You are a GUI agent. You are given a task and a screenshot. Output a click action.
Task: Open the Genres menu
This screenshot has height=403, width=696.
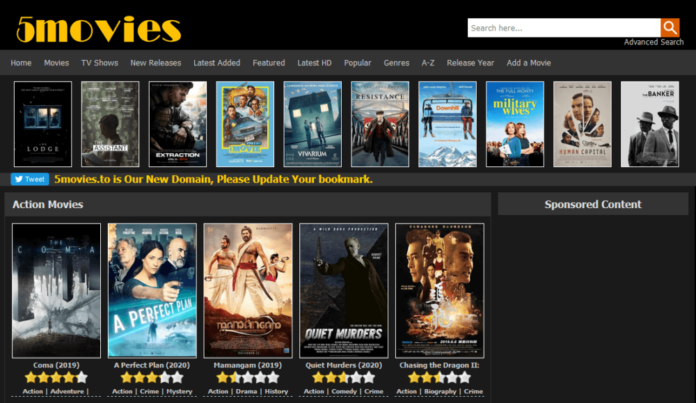pyautogui.click(x=396, y=63)
